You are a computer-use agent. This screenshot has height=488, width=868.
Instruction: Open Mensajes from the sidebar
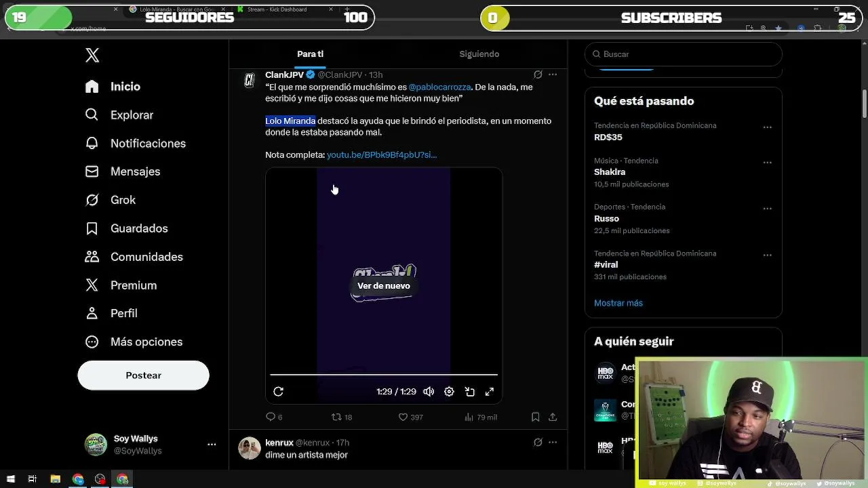[123, 171]
